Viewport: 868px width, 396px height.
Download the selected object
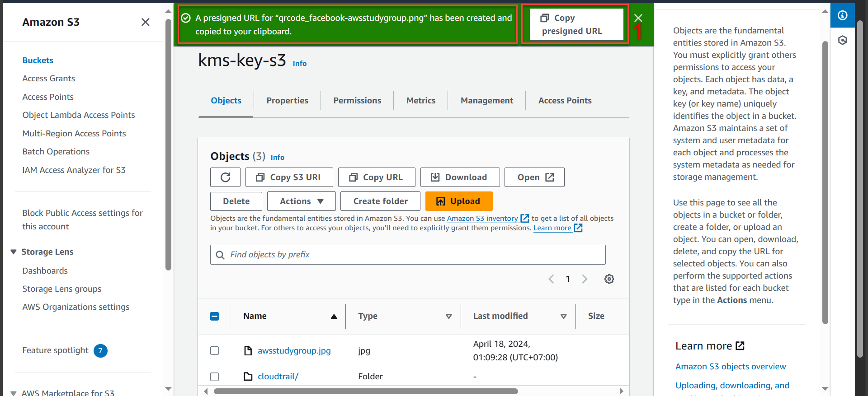[x=460, y=177]
